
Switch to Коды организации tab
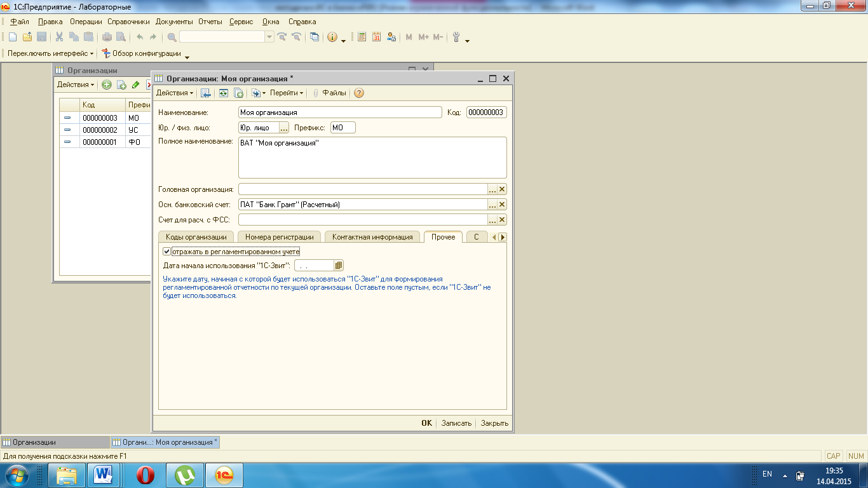click(196, 236)
